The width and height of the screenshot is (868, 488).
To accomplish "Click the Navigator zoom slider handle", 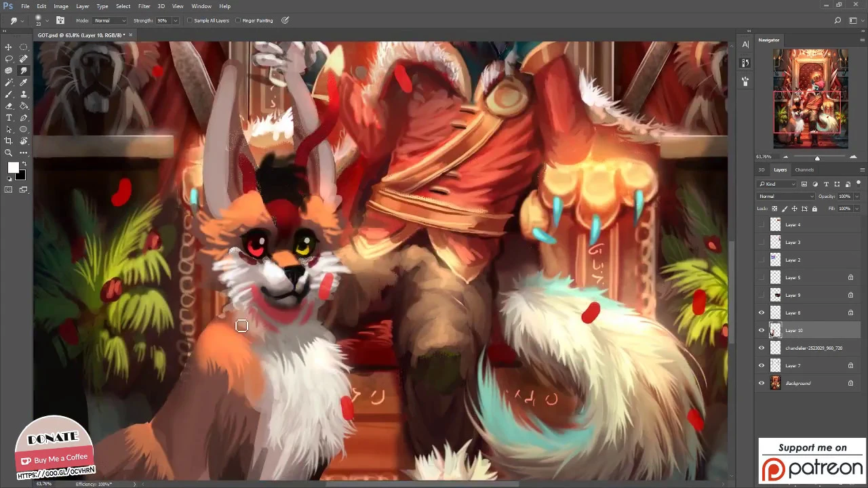I will [817, 158].
